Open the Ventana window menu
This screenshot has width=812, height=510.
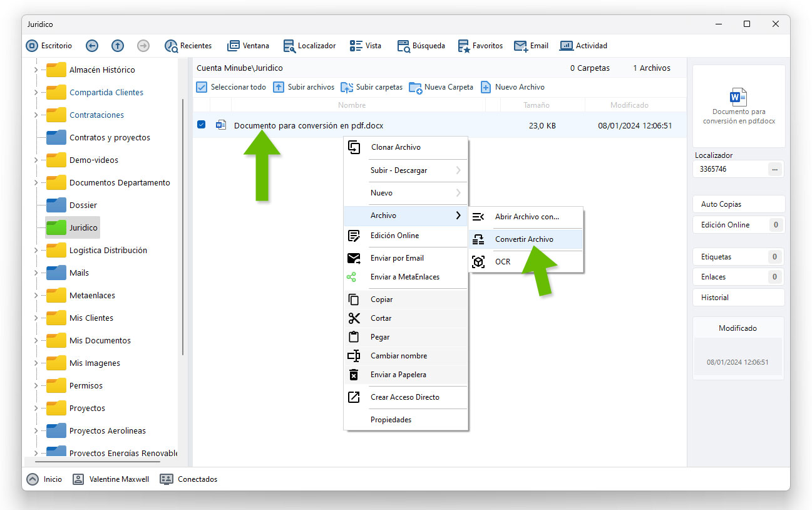(248, 46)
